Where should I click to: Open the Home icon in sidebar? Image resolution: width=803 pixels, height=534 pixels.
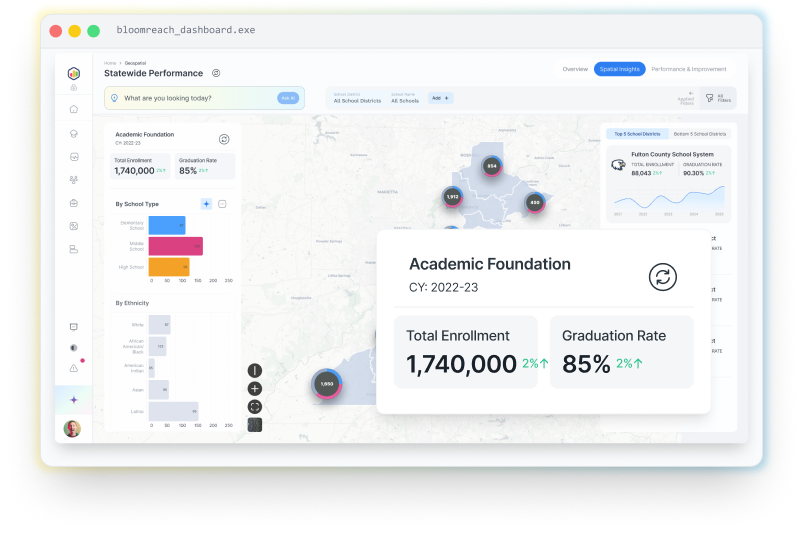(x=73, y=109)
